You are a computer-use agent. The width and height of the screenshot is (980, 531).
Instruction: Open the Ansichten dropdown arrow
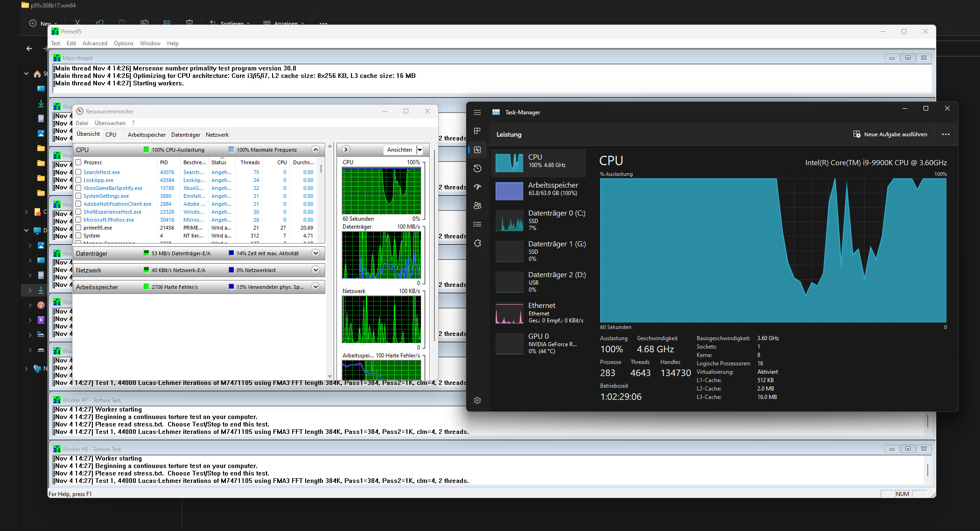[x=420, y=150]
